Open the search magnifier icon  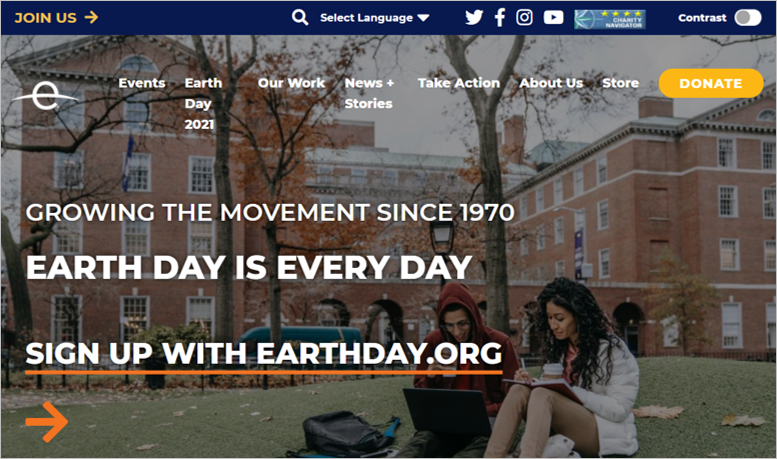pos(300,18)
